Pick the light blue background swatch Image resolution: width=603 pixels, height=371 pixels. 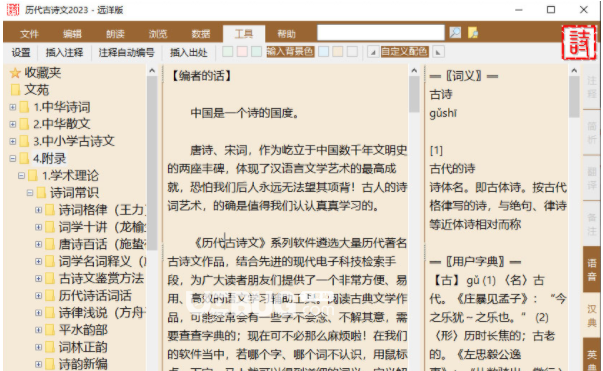pyautogui.click(x=324, y=52)
